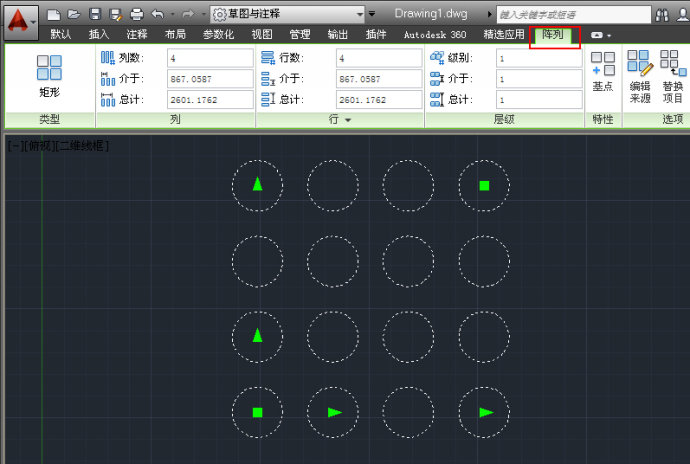Open the 布局 ribbon tab
This screenshot has height=464, width=690.
175,34
